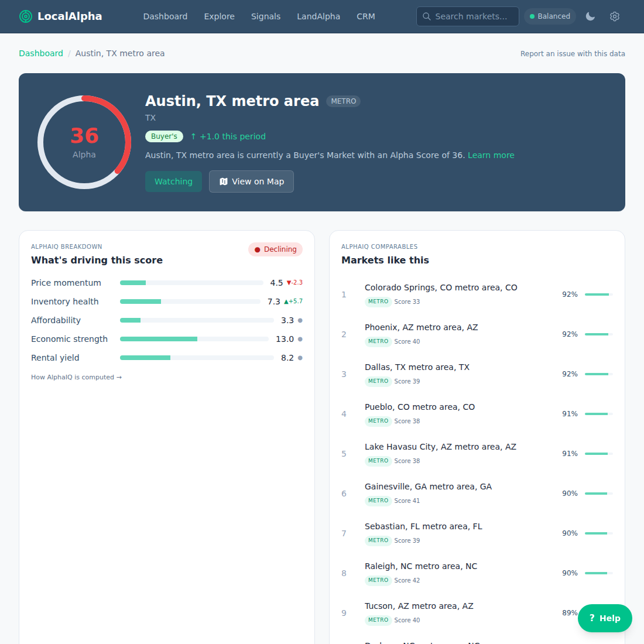
Task: Open Dallas, TX metro area comparable
Action: point(477,374)
